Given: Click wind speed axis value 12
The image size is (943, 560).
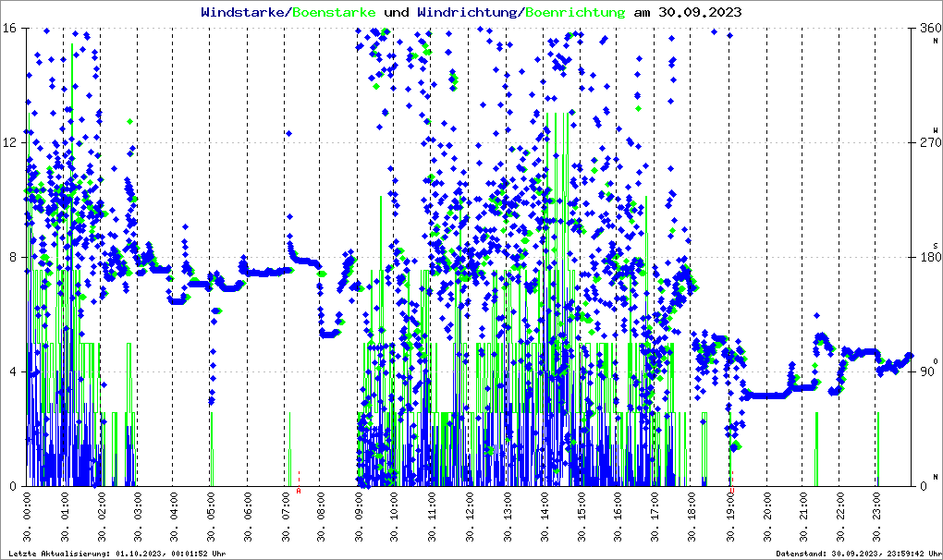Looking at the screenshot, I should pos(9,143).
